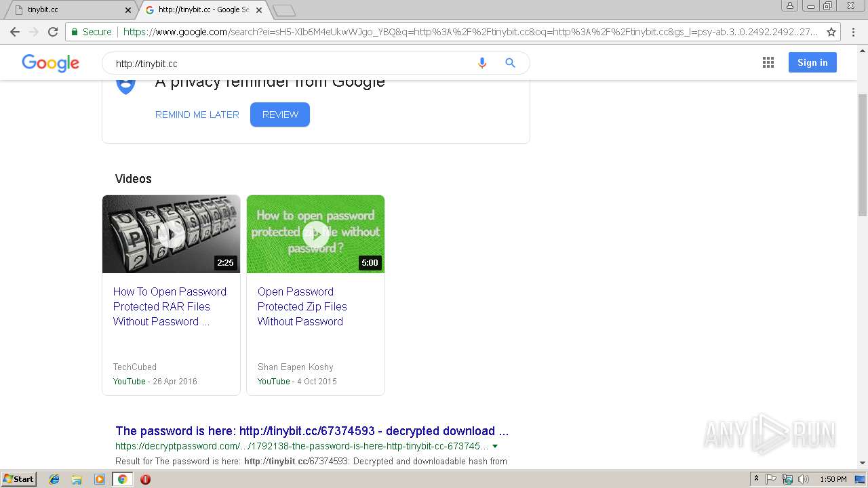
Task: Click the REVIEW privacy button
Action: (x=280, y=115)
